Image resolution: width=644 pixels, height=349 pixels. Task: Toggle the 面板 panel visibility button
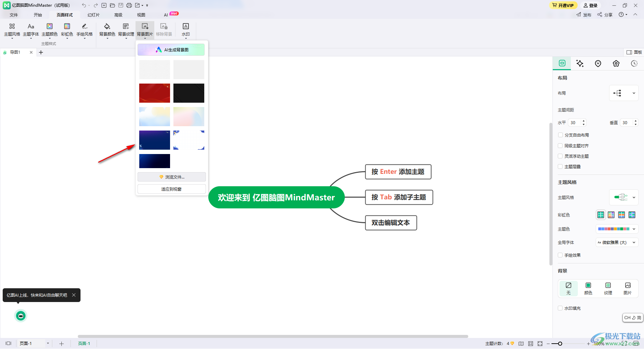point(634,52)
